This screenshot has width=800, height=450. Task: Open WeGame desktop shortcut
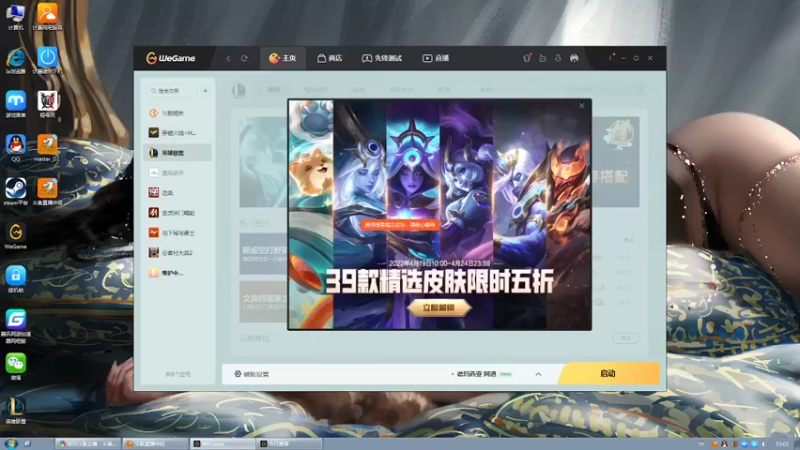tap(15, 236)
